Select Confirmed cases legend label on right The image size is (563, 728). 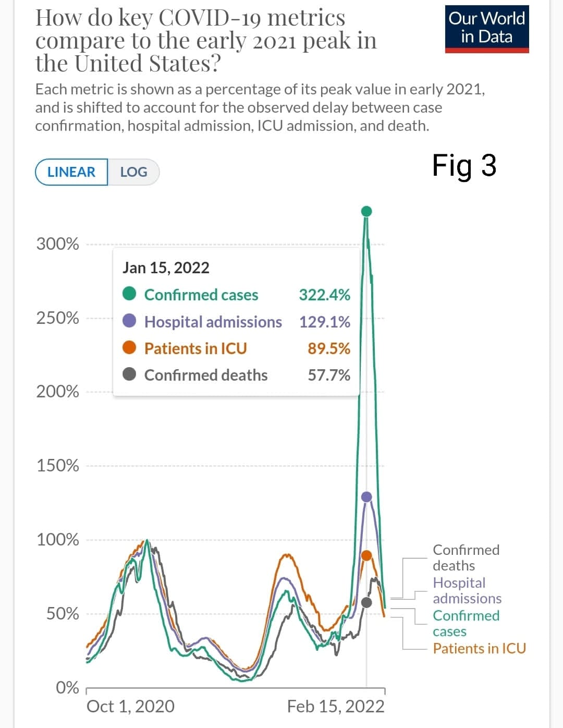click(466, 623)
